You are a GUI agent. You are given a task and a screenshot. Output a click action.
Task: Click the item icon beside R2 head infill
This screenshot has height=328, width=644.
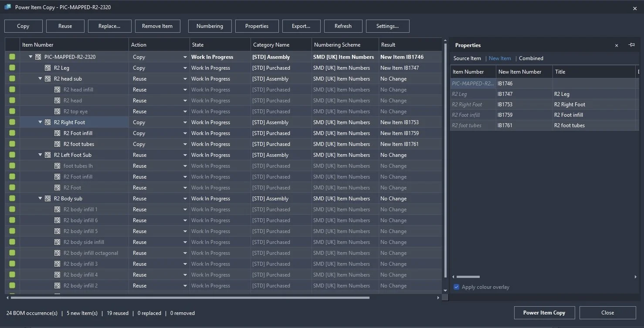click(57, 90)
